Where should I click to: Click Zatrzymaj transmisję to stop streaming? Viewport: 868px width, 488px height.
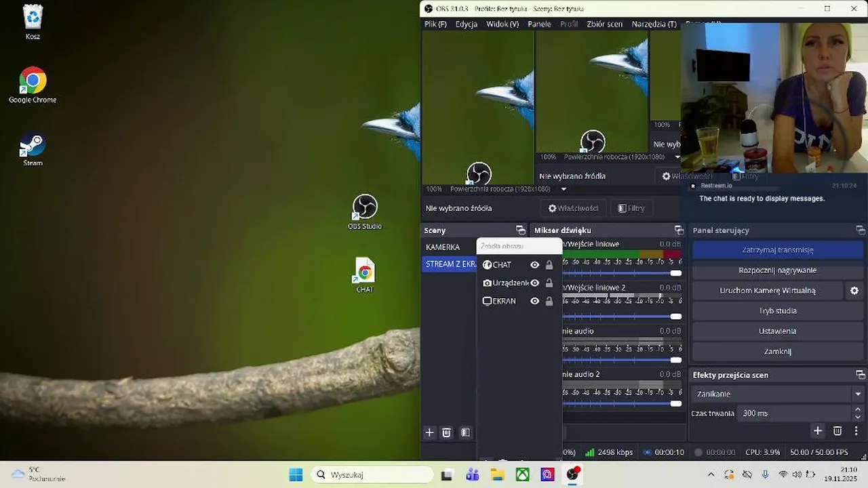pyautogui.click(x=777, y=250)
